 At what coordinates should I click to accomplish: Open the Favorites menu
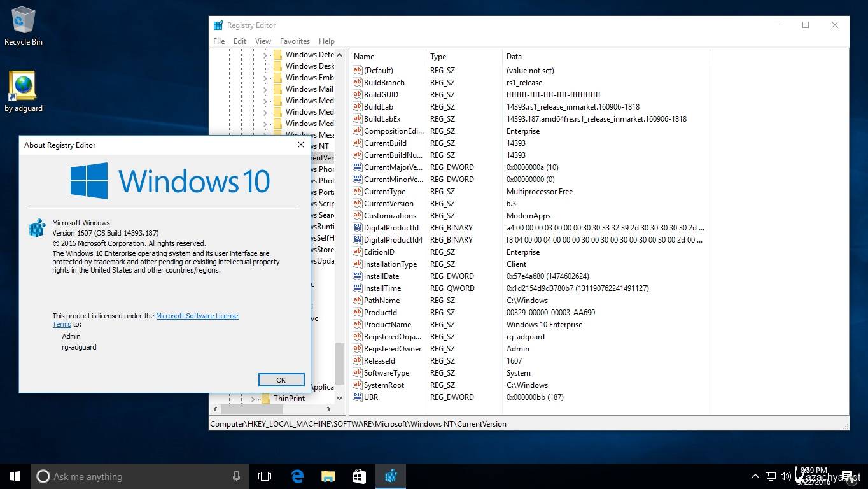coord(295,41)
